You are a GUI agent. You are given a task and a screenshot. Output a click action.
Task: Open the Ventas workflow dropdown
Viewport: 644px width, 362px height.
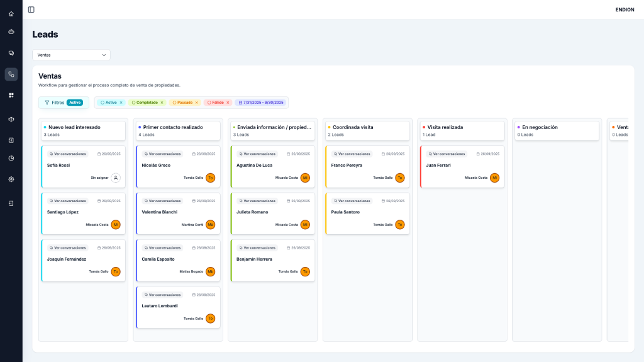click(x=71, y=55)
